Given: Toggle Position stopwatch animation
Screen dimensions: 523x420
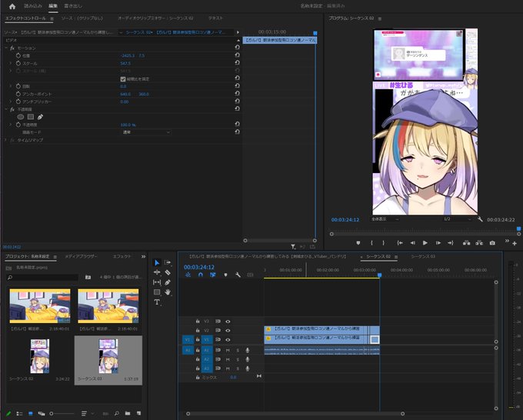Looking at the screenshot, I should click(x=18, y=55).
